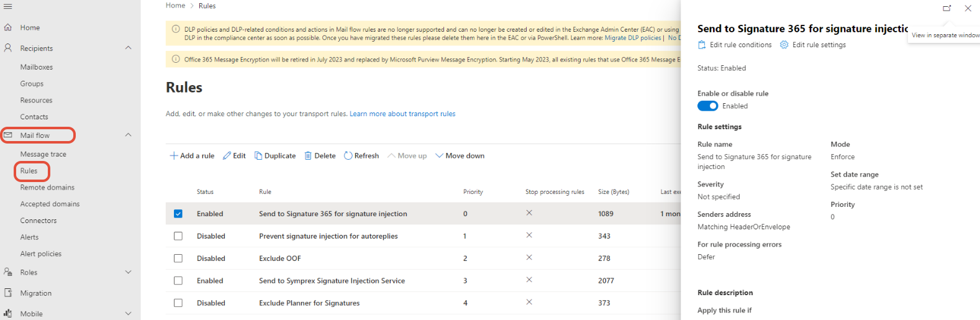Viewport: 980px width, 320px height.
Task: Check the Prevent signature injection for autoreplies checkbox
Action: coord(178,236)
